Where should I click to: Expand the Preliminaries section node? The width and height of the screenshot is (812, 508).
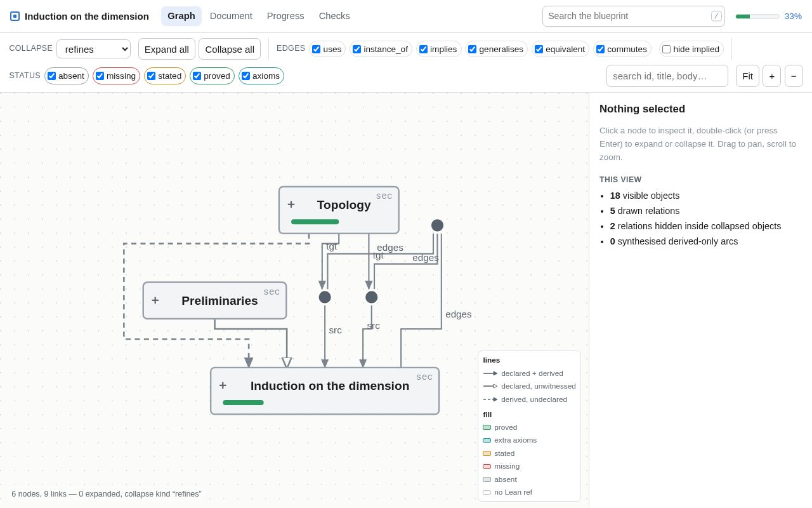[x=155, y=300]
